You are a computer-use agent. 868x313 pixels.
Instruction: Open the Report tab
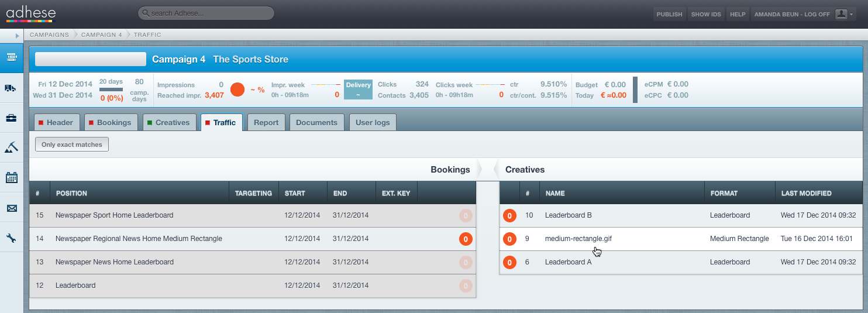point(266,122)
